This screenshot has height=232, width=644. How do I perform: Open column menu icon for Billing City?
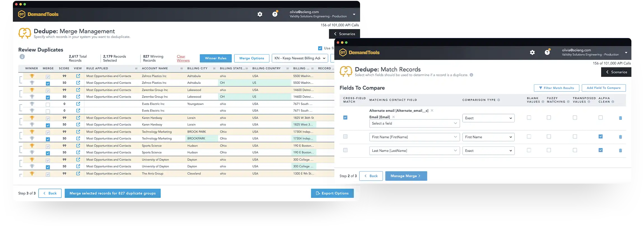[x=214, y=68]
